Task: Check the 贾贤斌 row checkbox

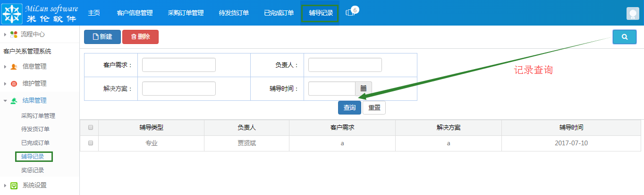Action: click(91, 143)
